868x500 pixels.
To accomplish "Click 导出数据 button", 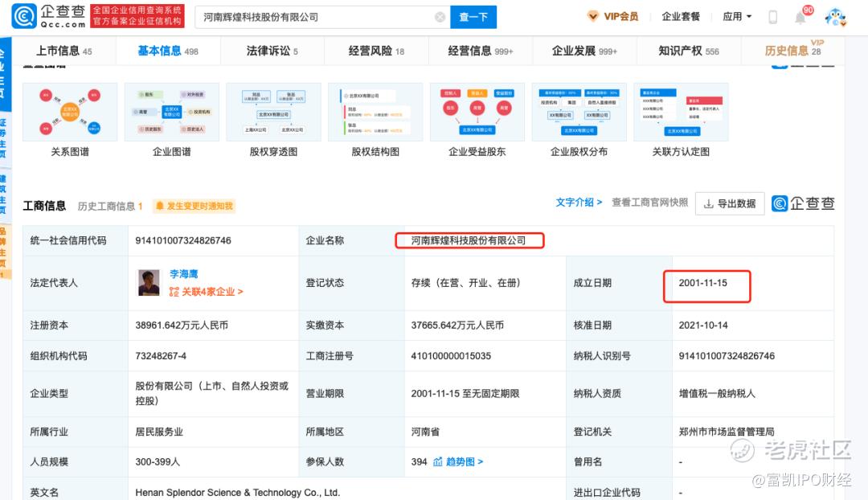I will pos(730,203).
